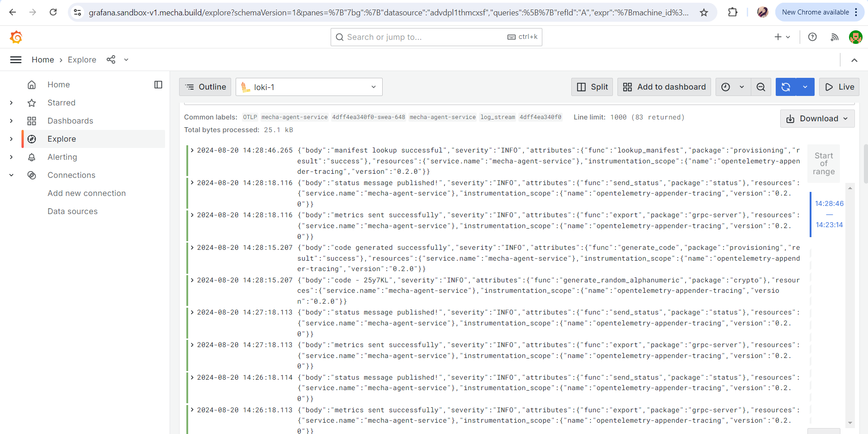Focus the Search or jump to field
The image size is (868, 434).
click(x=425, y=37)
